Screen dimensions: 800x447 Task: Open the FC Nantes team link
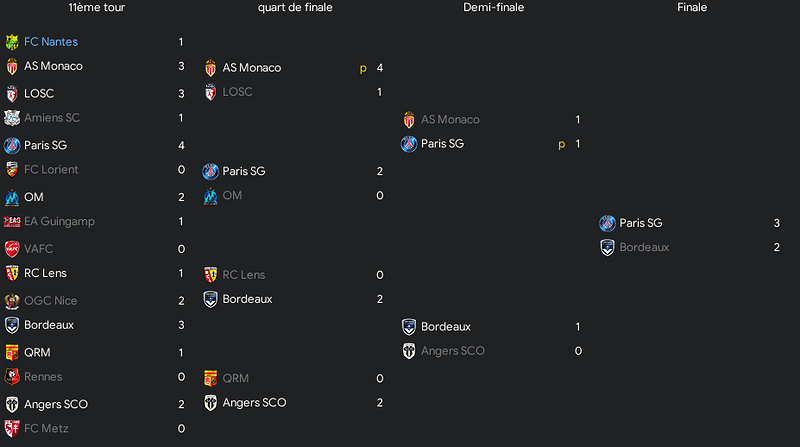pos(51,42)
